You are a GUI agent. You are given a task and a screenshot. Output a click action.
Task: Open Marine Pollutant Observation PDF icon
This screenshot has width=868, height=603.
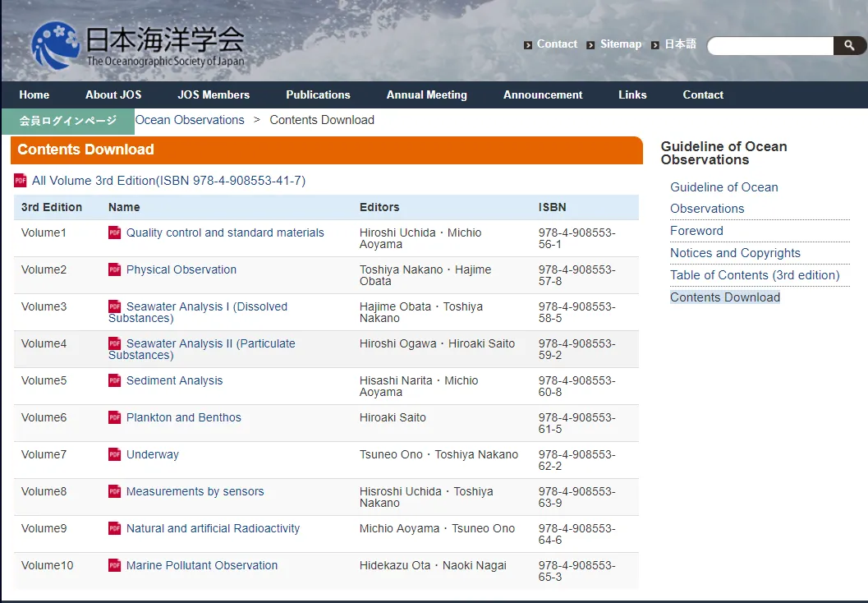(x=114, y=566)
